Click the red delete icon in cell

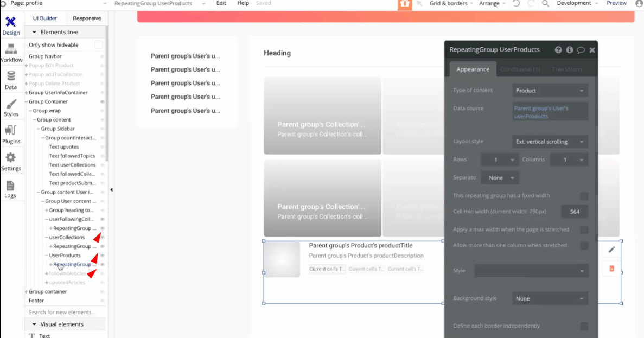point(611,269)
